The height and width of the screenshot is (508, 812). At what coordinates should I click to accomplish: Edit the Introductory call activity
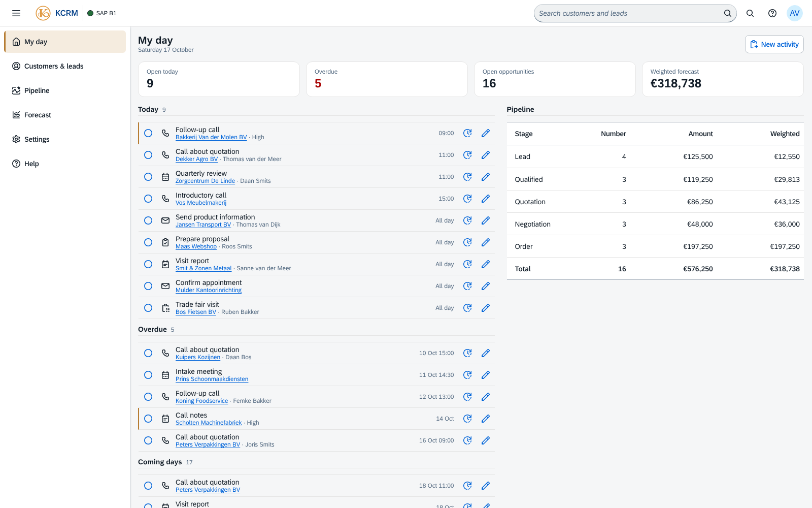click(486, 199)
